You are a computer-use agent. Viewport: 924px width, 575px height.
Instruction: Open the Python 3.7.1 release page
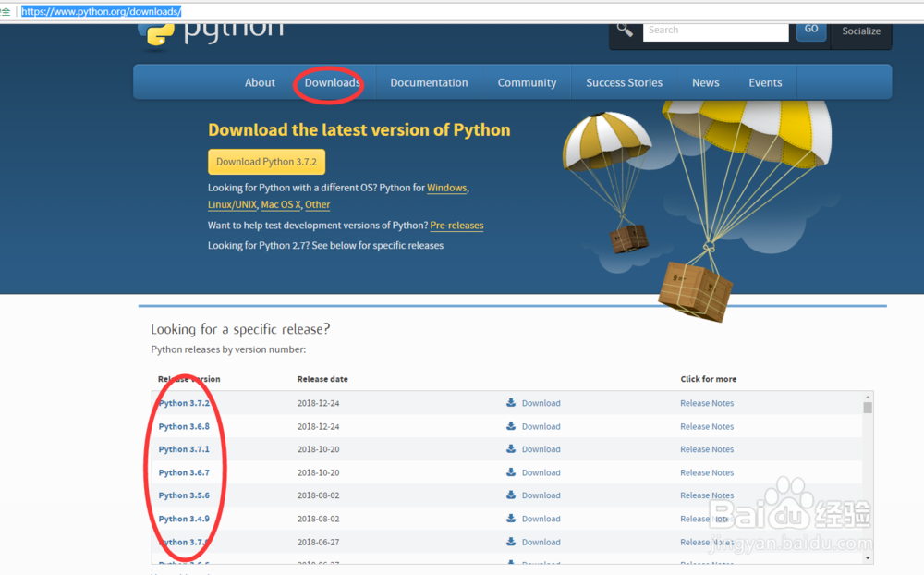pos(184,448)
